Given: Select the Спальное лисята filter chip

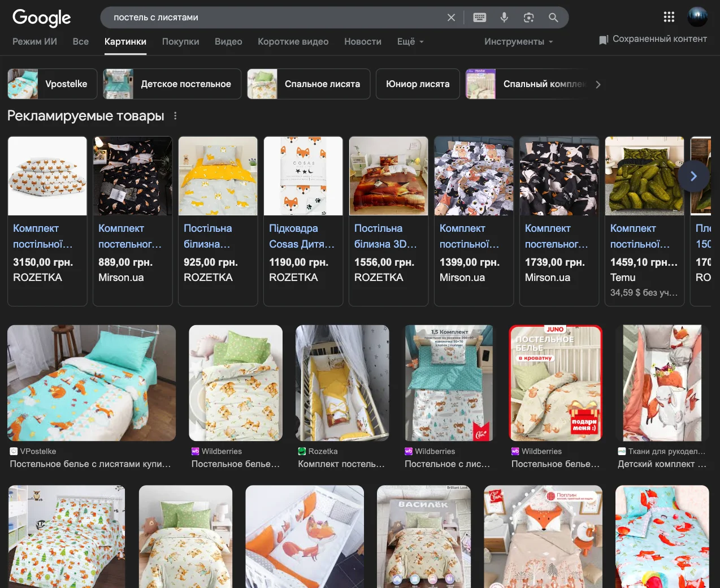Looking at the screenshot, I should tap(309, 84).
